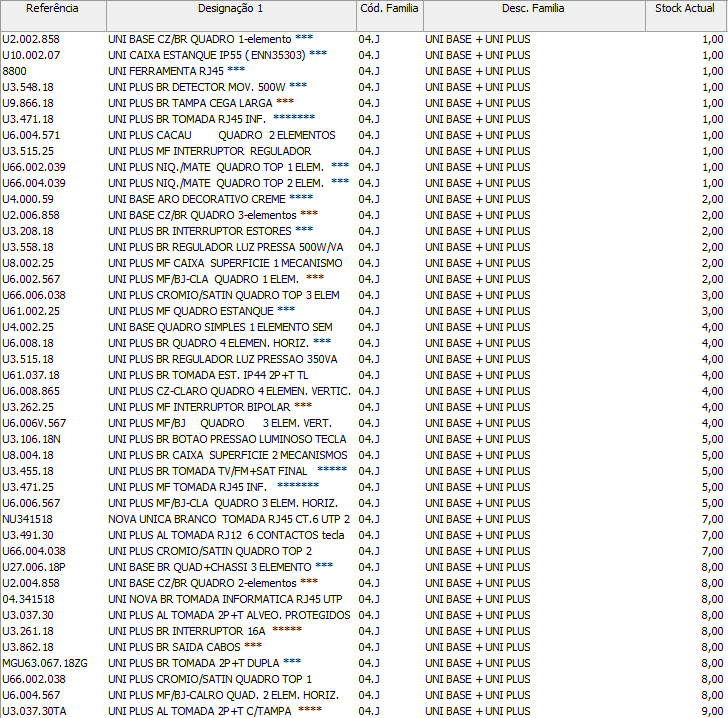Select reference U2.004.858

(x=31, y=584)
